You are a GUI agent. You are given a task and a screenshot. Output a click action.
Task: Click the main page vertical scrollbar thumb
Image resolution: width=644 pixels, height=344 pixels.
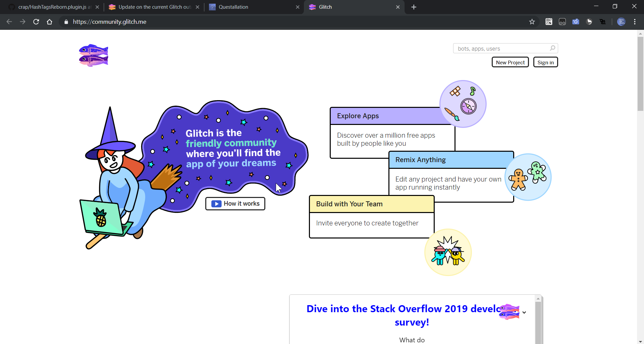tap(640, 74)
